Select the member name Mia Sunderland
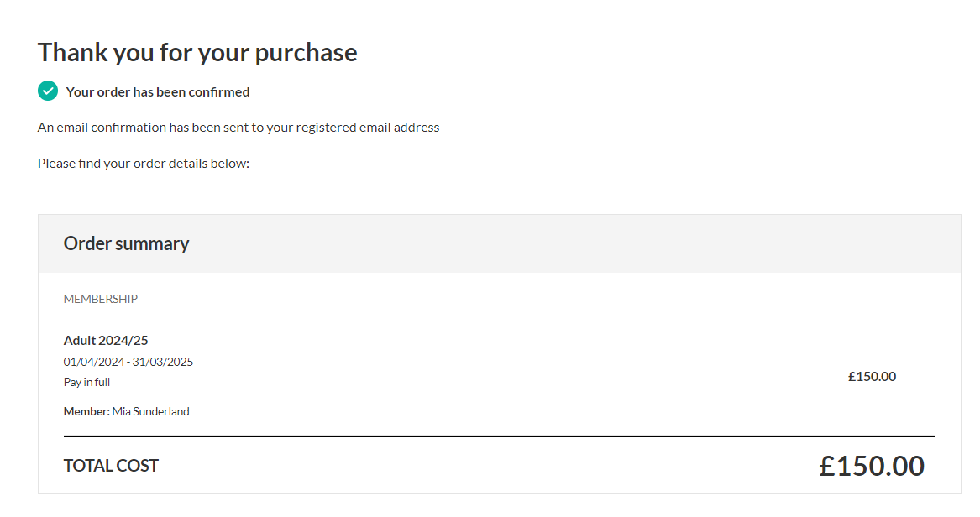This screenshot has width=980, height=517. 150,411
